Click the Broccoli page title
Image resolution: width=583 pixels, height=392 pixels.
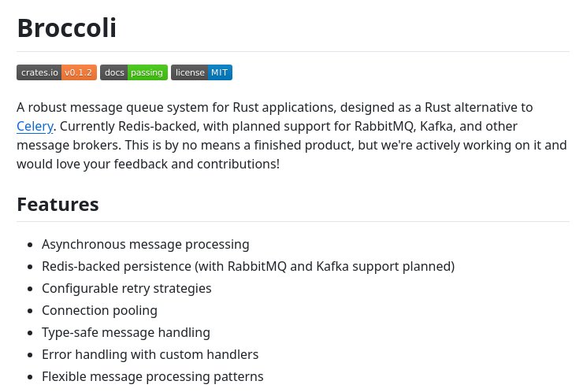tap(67, 28)
